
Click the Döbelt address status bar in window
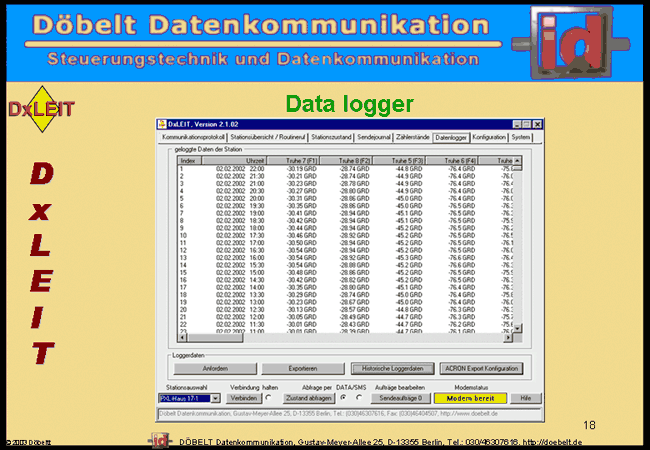(x=349, y=414)
